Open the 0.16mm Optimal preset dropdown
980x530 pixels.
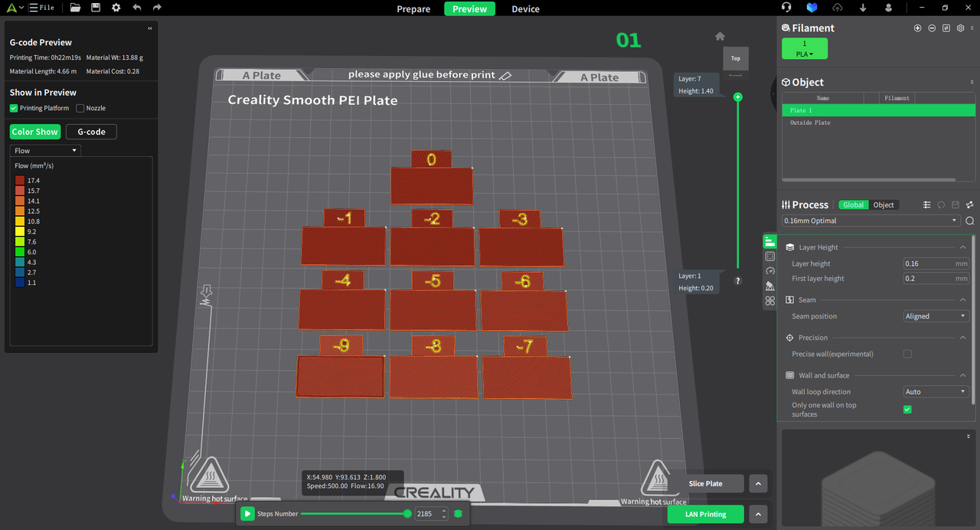pyautogui.click(x=871, y=221)
